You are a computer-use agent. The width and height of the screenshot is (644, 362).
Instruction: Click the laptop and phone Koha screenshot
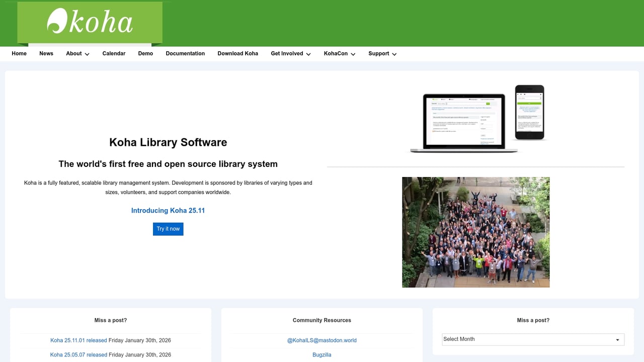(475, 119)
